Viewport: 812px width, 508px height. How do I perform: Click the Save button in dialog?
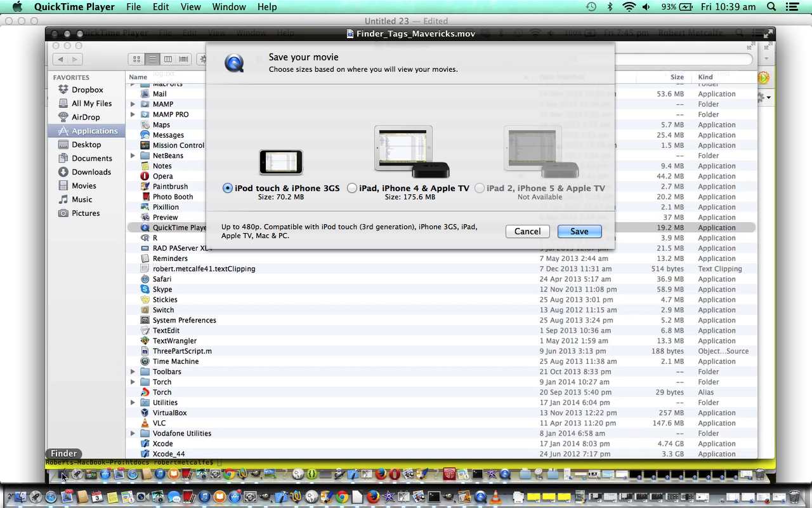(x=579, y=231)
